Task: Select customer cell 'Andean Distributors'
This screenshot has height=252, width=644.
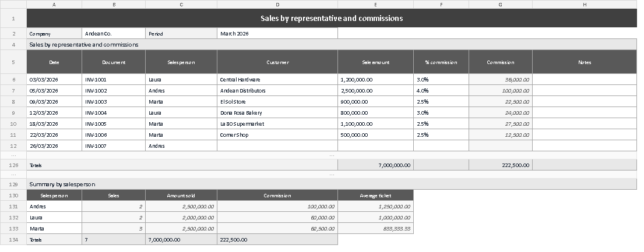Action: click(x=277, y=91)
